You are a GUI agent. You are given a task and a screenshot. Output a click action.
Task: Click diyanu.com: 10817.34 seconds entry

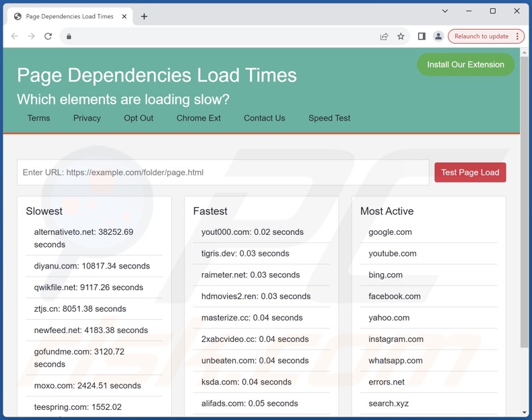[x=92, y=266]
